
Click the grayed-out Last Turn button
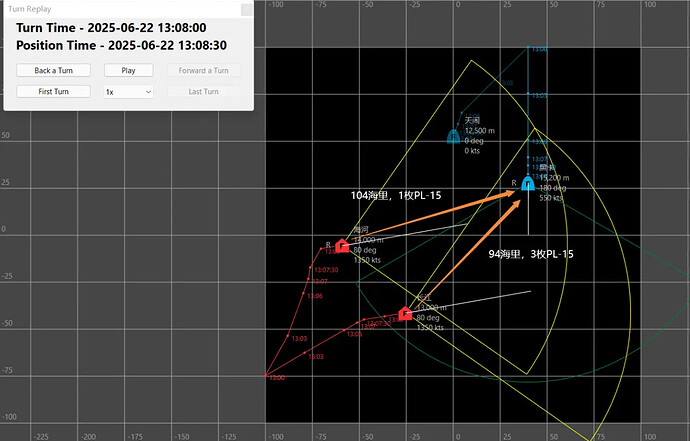pyautogui.click(x=203, y=92)
